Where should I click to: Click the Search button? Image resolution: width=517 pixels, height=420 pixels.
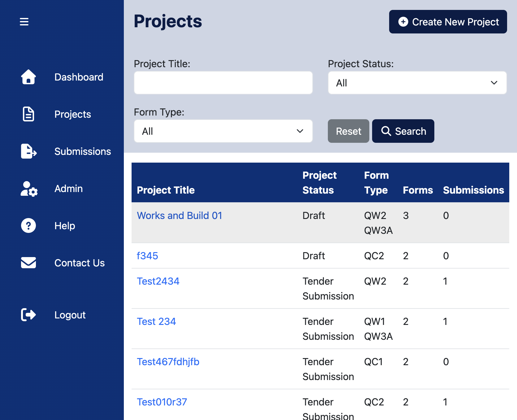[x=403, y=131]
